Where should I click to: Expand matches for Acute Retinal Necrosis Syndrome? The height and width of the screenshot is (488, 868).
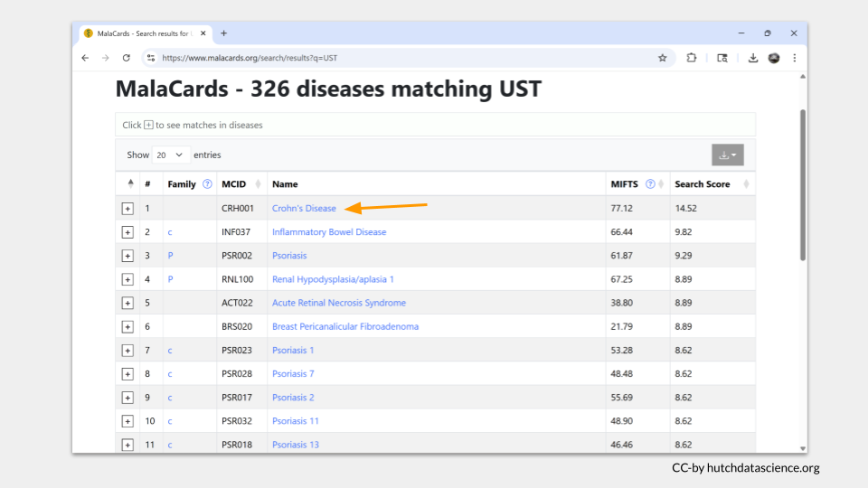(127, 304)
